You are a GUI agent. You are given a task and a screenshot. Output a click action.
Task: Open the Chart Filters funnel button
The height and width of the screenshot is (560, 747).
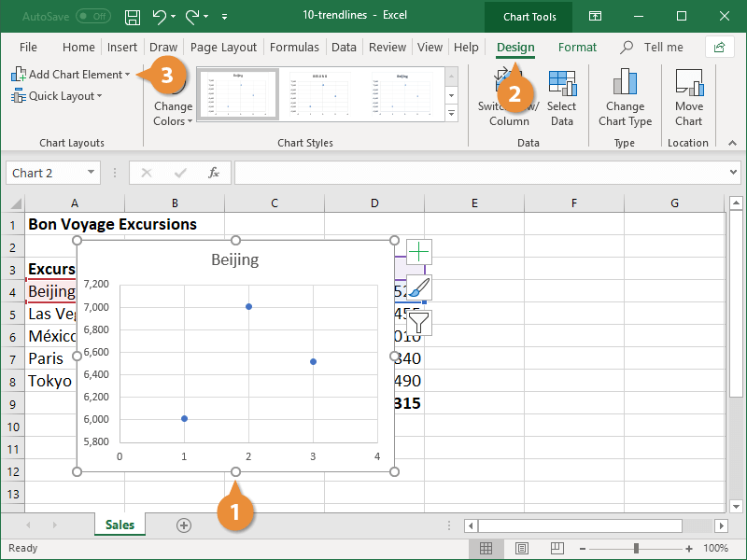pyautogui.click(x=419, y=323)
